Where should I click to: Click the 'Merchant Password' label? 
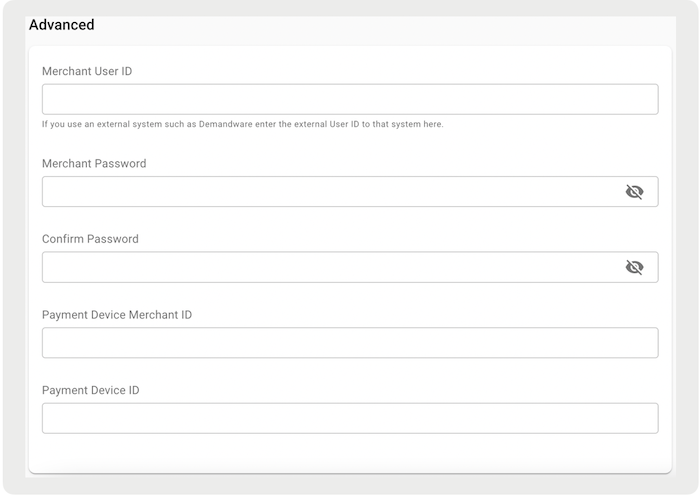click(x=94, y=163)
